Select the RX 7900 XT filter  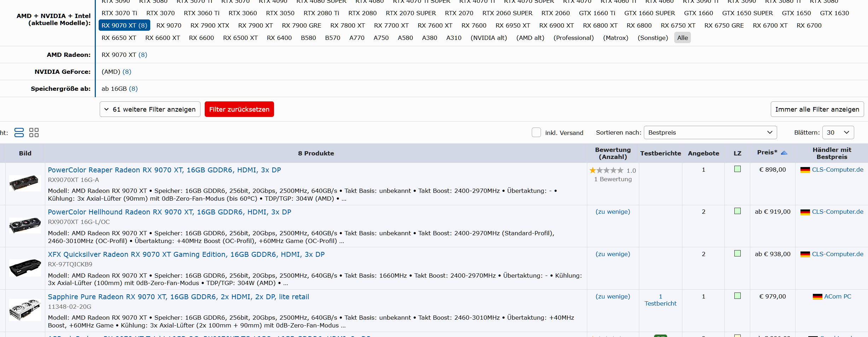click(x=256, y=25)
